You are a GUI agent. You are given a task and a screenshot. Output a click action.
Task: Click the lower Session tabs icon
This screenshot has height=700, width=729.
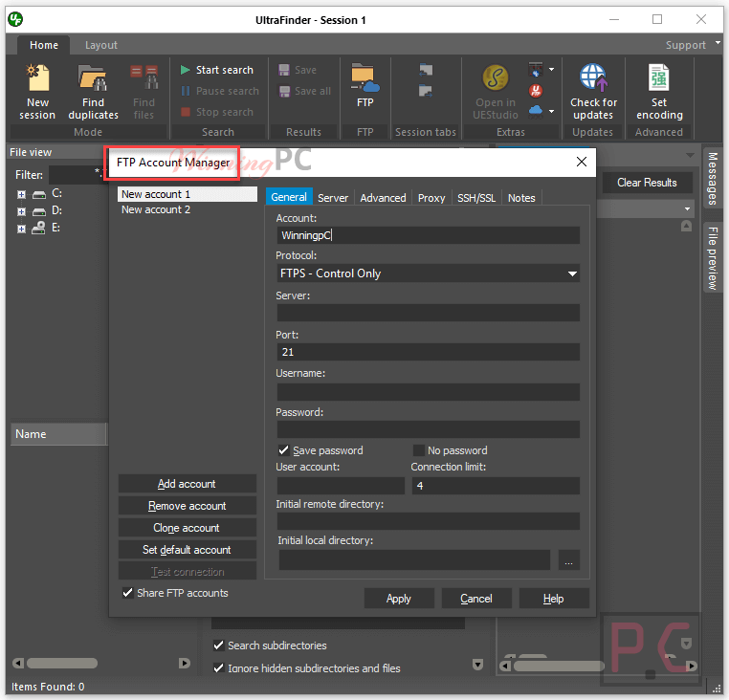pyautogui.click(x=426, y=91)
